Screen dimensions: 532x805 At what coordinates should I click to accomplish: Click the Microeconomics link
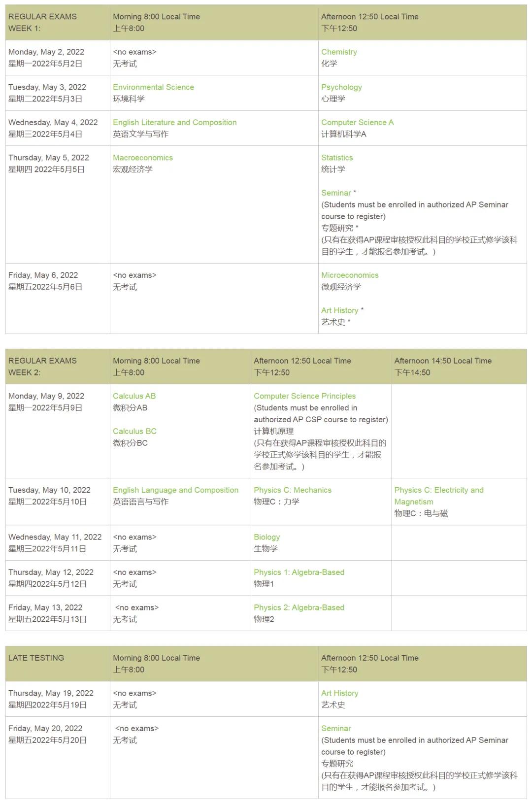pos(350,275)
